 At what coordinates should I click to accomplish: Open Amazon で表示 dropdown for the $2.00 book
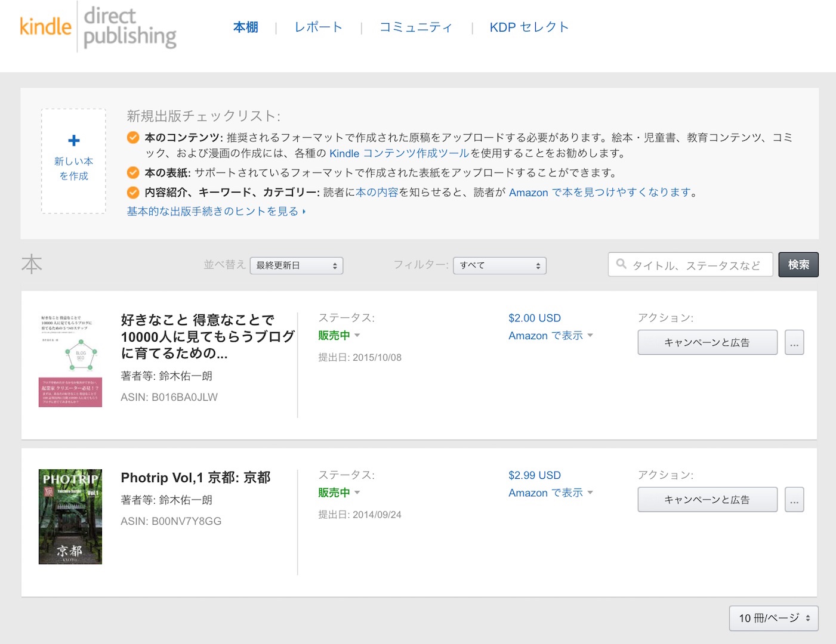point(551,336)
